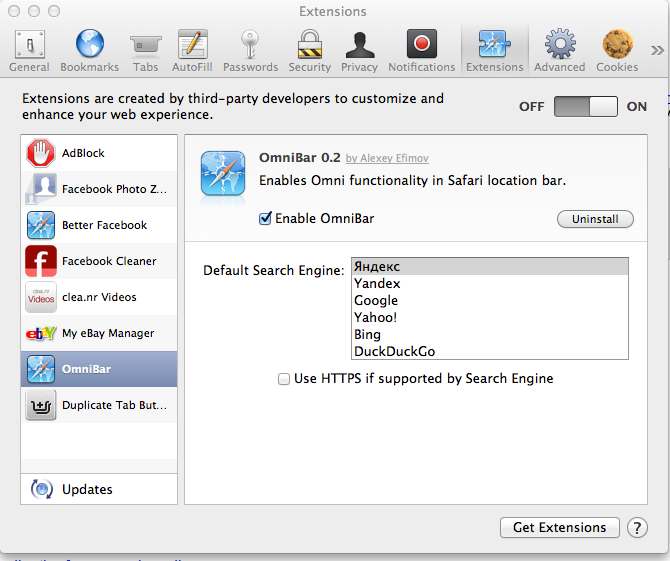Open the Passwords key icon
This screenshot has width=670, height=561.
pyautogui.click(x=250, y=44)
